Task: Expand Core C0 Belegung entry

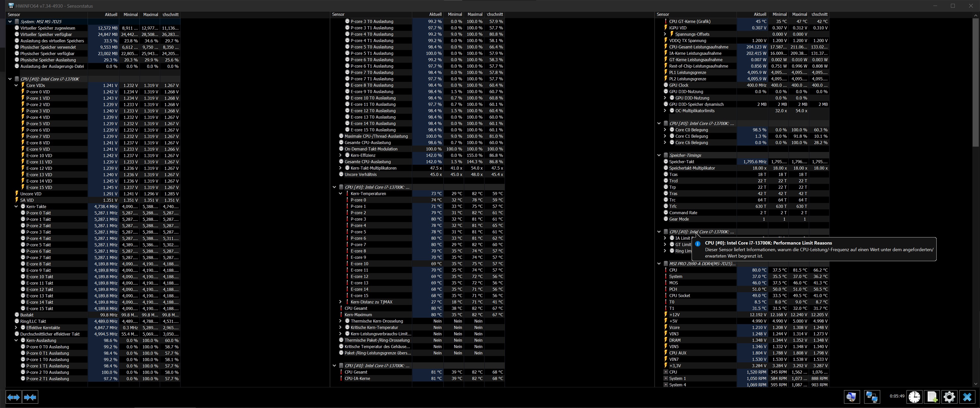Action: tap(665, 130)
